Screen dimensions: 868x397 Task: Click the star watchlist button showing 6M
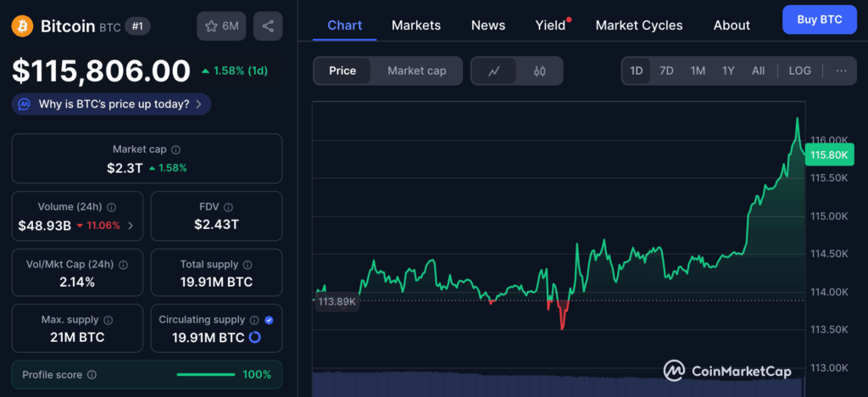coord(221,26)
